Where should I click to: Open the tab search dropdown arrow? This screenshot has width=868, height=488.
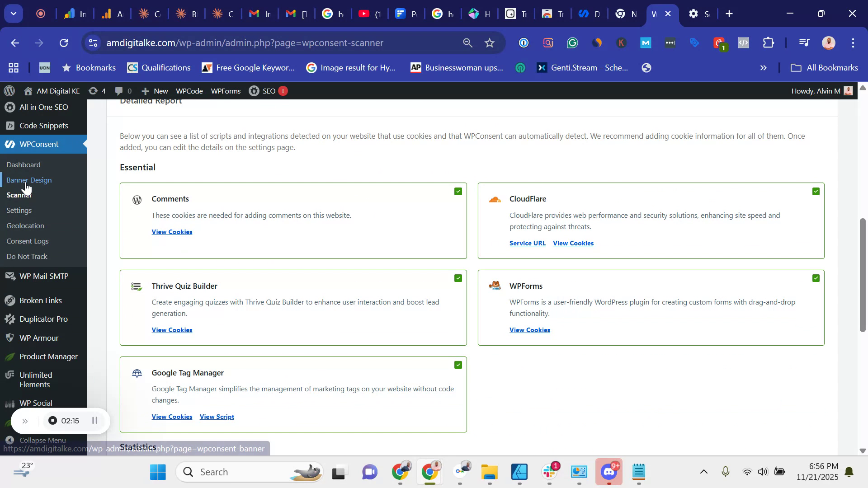[x=13, y=13]
